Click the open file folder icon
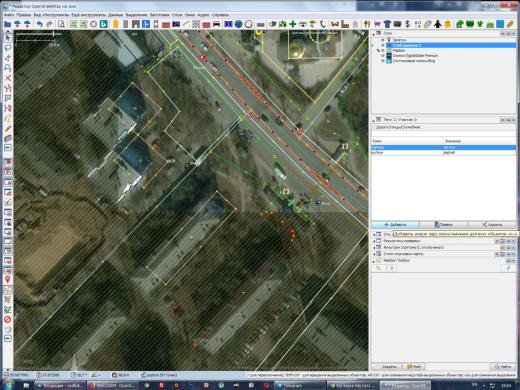This screenshot has height=390, width=520. [x=7, y=24]
